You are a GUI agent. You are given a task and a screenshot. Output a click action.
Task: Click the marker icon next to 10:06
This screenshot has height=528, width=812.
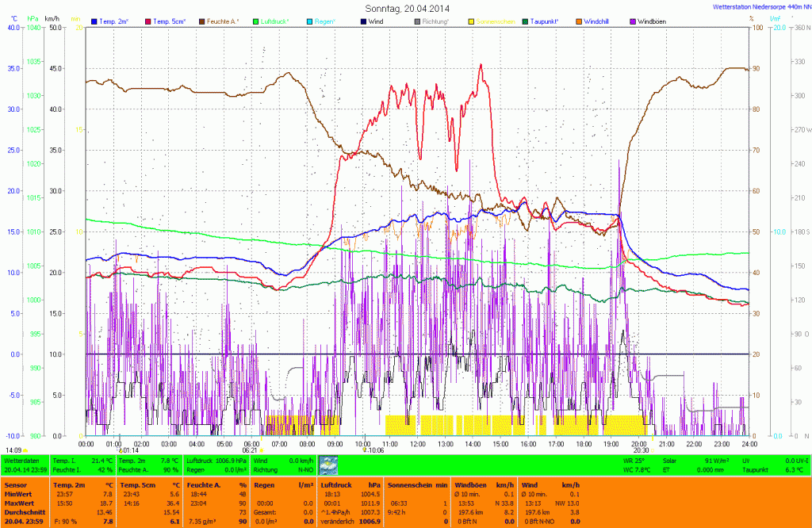click(364, 450)
